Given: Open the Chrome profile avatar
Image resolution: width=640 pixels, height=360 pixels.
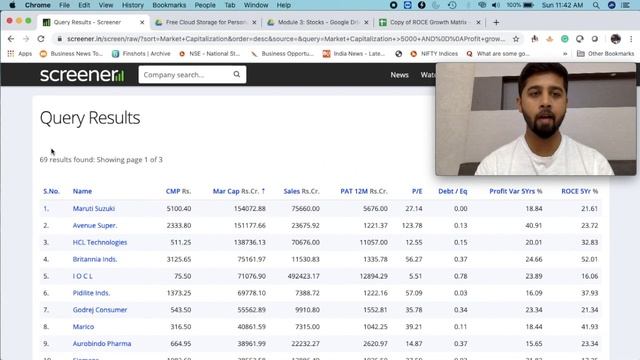Looking at the screenshot, I should 616,39.
